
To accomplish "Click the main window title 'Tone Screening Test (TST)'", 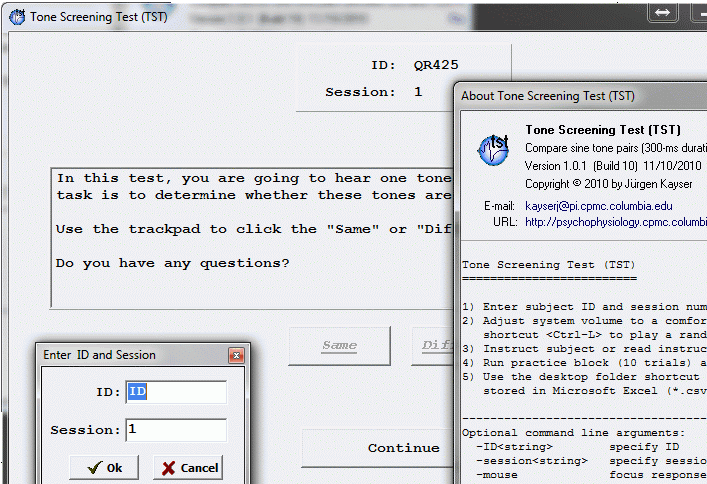I will point(99,17).
